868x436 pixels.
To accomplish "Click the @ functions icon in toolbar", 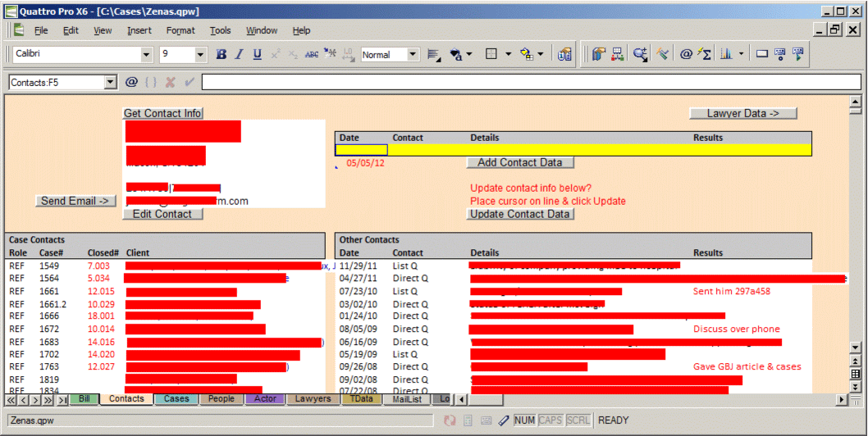I will [x=686, y=55].
